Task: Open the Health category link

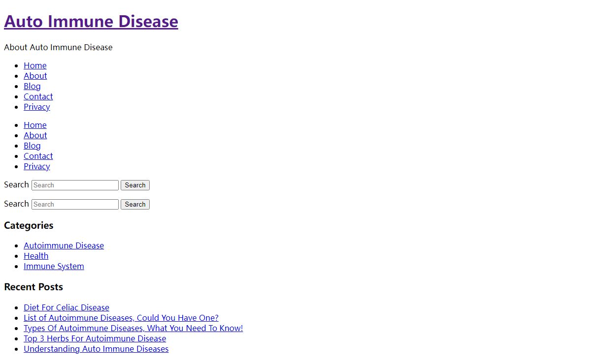Action: [x=36, y=256]
